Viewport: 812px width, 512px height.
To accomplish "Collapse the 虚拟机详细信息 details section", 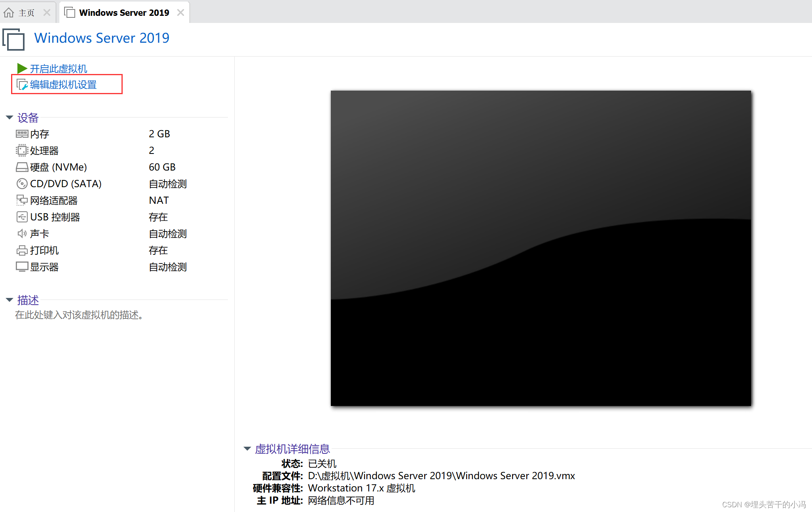I will coord(247,449).
